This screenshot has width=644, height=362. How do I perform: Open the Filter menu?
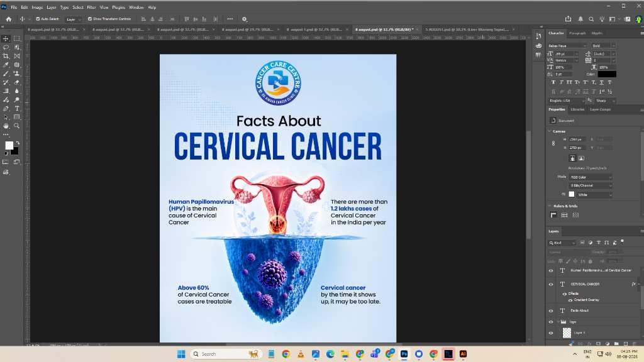click(x=91, y=8)
